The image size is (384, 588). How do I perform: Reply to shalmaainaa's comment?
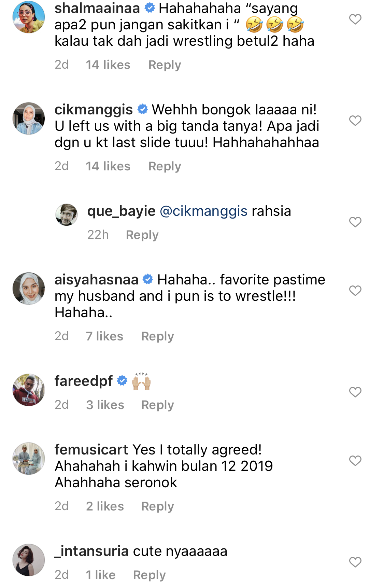tap(165, 65)
